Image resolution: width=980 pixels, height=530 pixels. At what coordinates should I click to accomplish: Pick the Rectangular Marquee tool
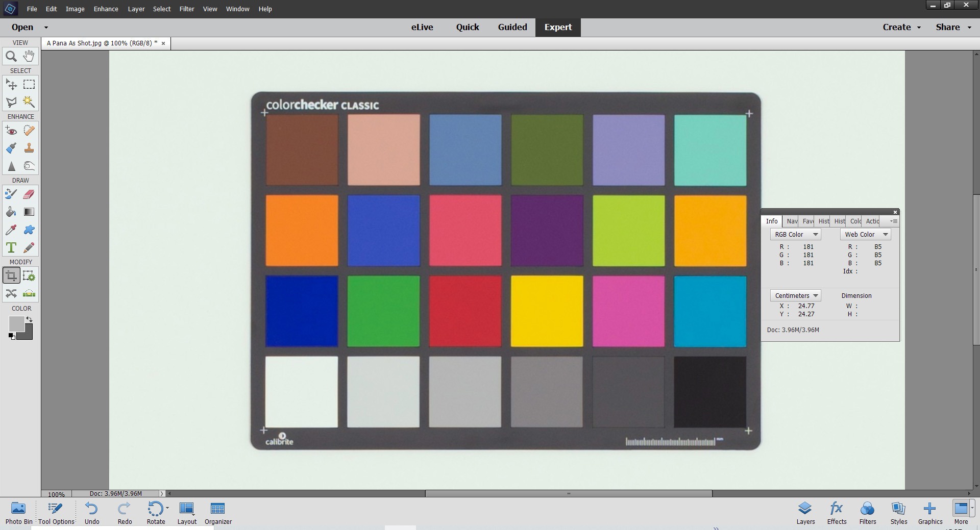pos(29,85)
